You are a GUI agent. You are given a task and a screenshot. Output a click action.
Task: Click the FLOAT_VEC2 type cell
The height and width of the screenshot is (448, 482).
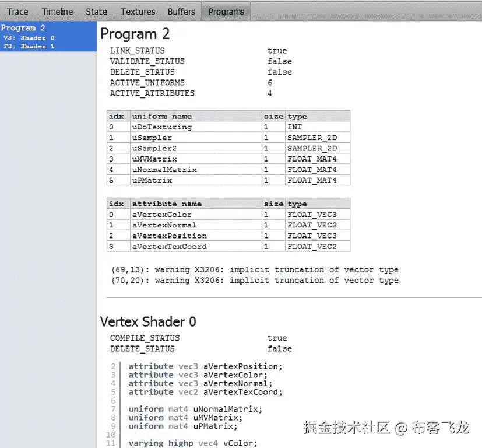[x=318, y=247]
